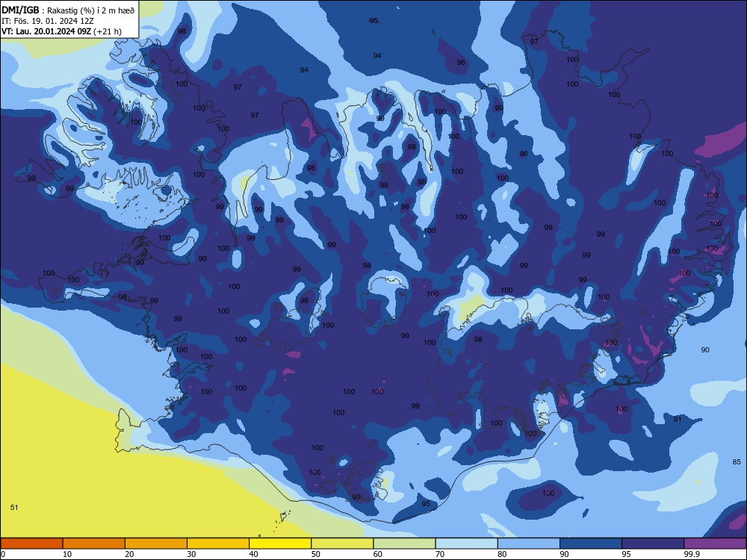Click the title 'DMI/IGB : Rakastig (%) í 2 m hæð'
This screenshot has height=560, width=747.
pyautogui.click(x=68, y=10)
